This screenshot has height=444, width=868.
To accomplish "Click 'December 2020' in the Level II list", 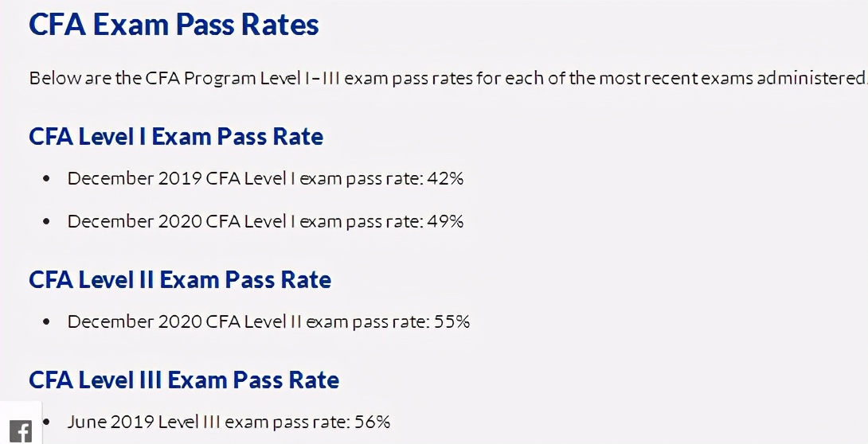I will 135,321.
